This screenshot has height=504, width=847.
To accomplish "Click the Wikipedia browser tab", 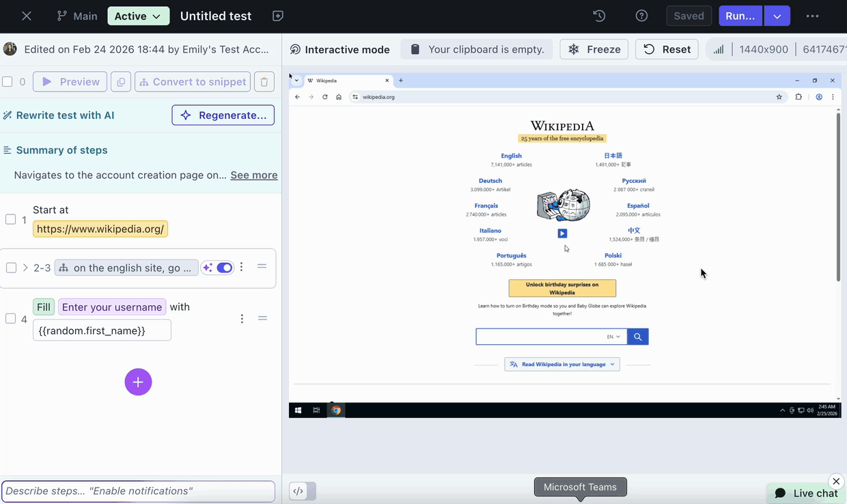I will 348,81.
